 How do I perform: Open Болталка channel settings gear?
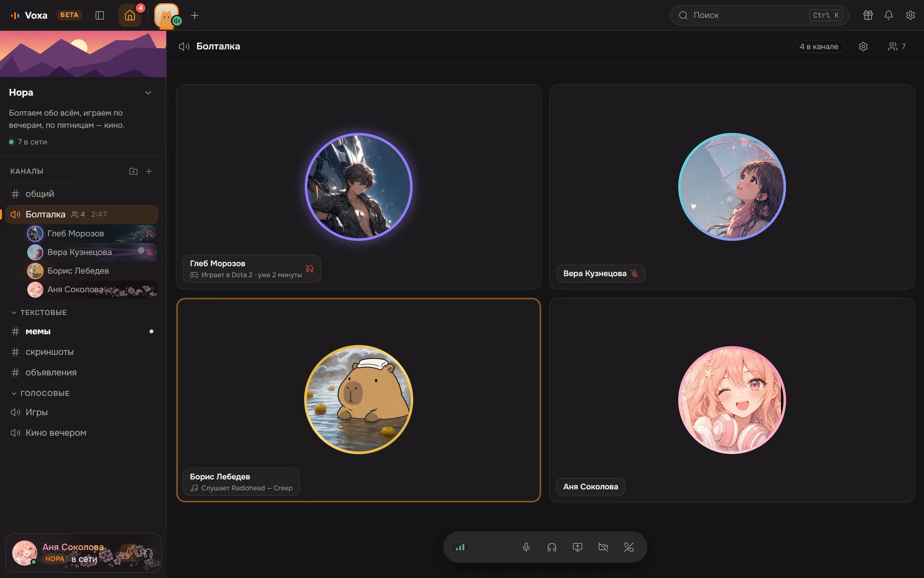click(863, 46)
